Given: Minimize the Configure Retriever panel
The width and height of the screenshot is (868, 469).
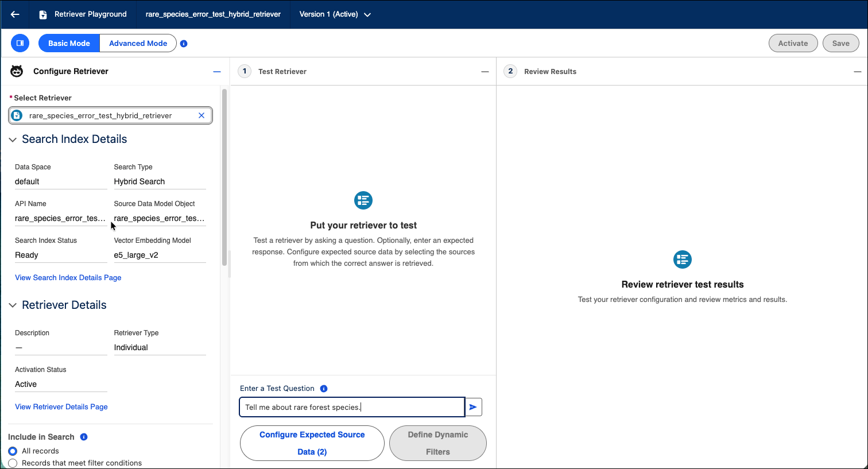Looking at the screenshot, I should (217, 72).
